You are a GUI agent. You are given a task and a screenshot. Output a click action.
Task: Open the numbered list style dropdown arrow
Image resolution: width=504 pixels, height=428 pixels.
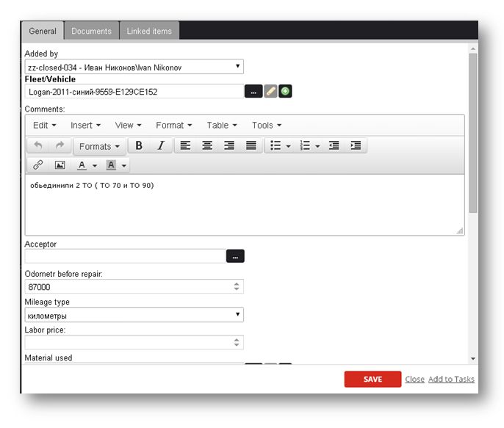pyautogui.click(x=317, y=146)
